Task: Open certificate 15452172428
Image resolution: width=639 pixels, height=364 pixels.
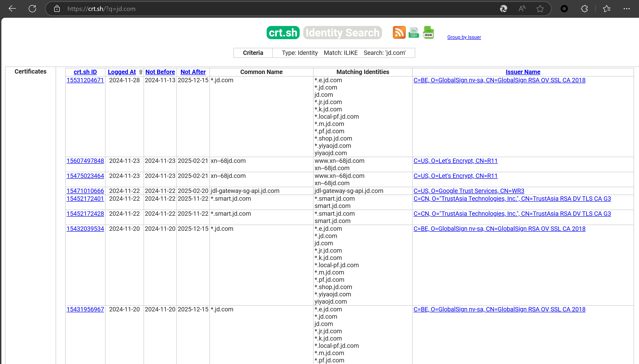Action: [x=85, y=214]
